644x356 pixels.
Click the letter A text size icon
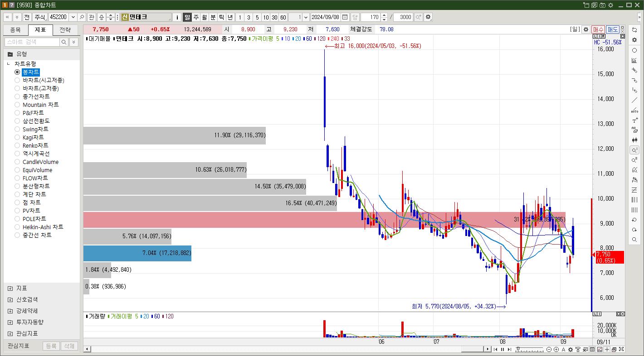[x=563, y=349]
